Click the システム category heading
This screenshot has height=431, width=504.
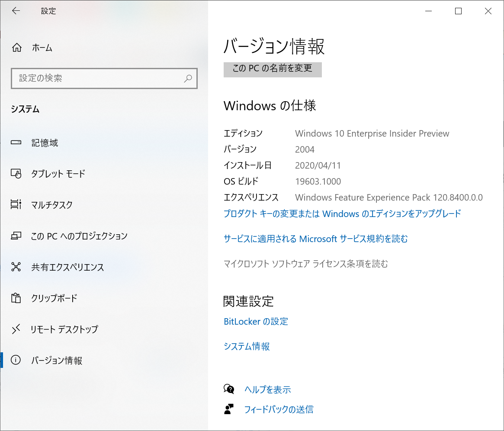click(x=25, y=109)
